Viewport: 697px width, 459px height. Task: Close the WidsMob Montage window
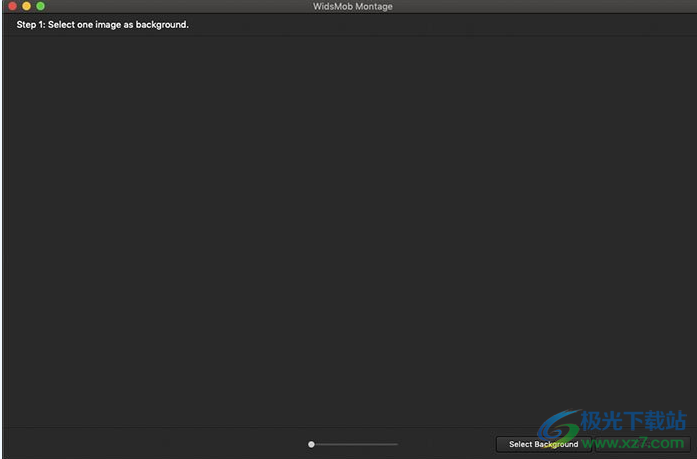(12, 6)
